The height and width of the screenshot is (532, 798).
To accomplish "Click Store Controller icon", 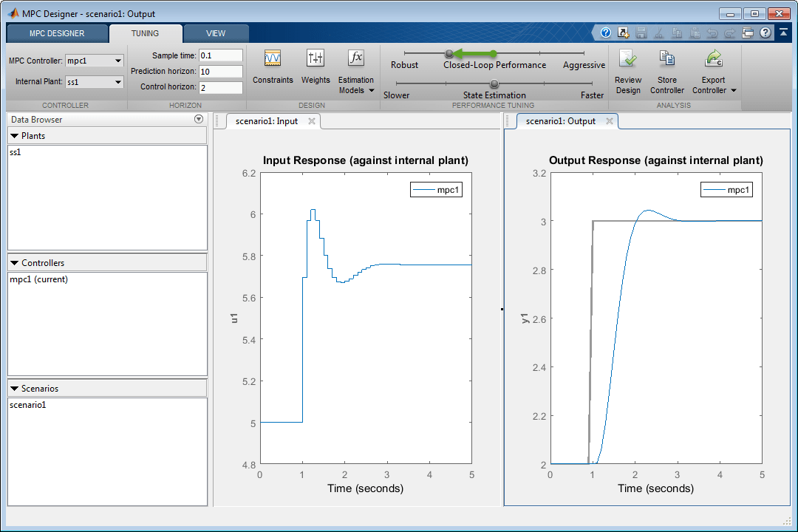I will click(x=666, y=60).
